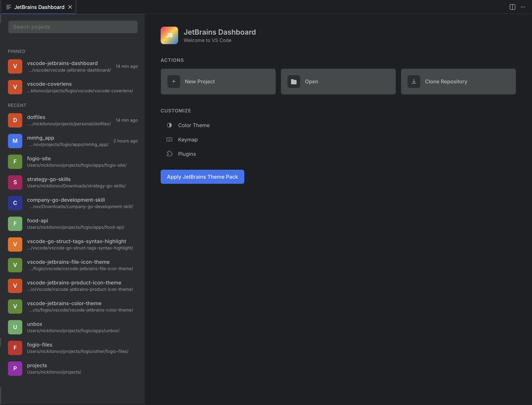Click the Keymap keyboard icon

(x=169, y=139)
